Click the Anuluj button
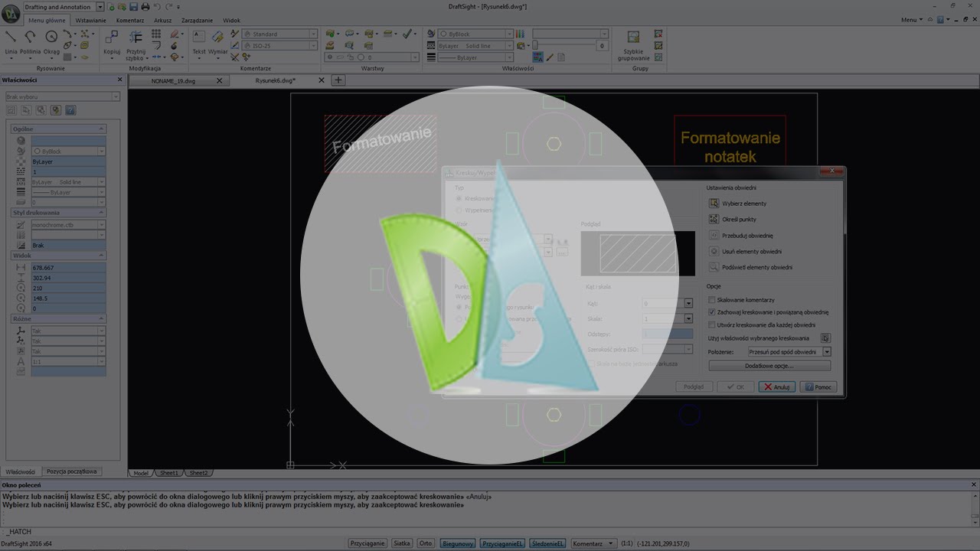The height and width of the screenshot is (551, 980). click(x=776, y=387)
